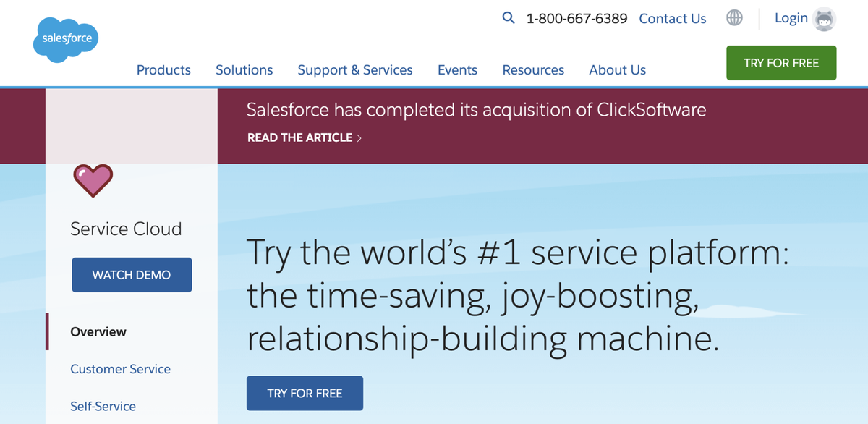This screenshot has height=424, width=868.
Task: Select Overview in the sidebar
Action: [x=98, y=332]
